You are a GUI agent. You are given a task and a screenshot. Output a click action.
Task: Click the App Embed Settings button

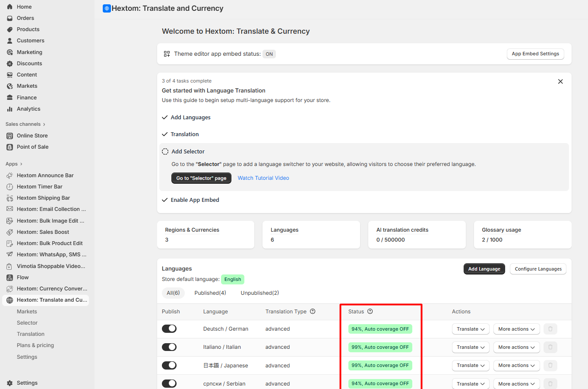pos(535,54)
